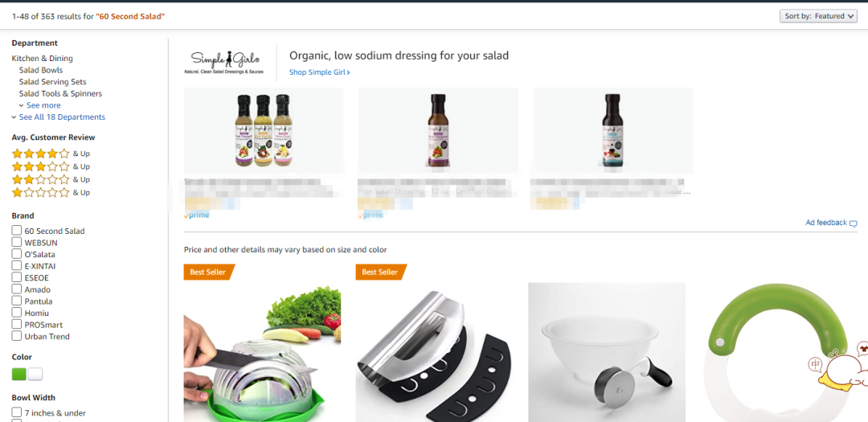Filter by 1 star & up rating
The height and width of the screenshot is (422, 868).
pyautogui.click(x=51, y=192)
